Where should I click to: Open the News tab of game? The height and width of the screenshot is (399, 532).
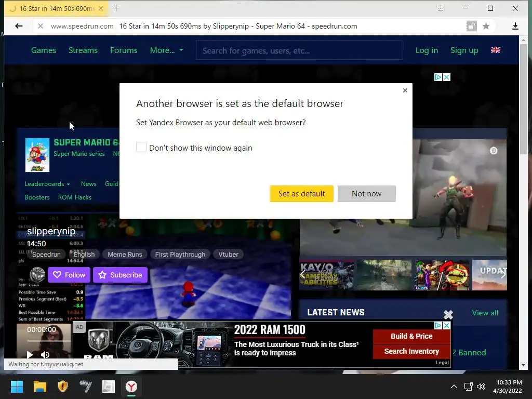[88, 184]
